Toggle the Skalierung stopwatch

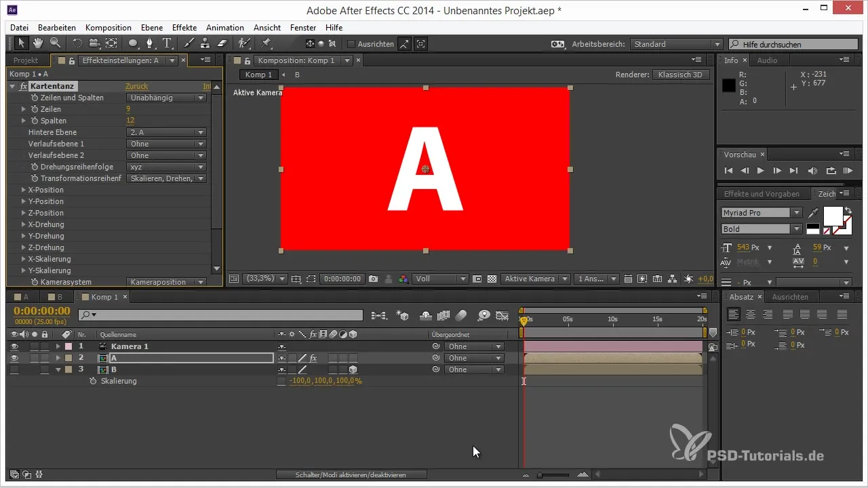point(94,381)
